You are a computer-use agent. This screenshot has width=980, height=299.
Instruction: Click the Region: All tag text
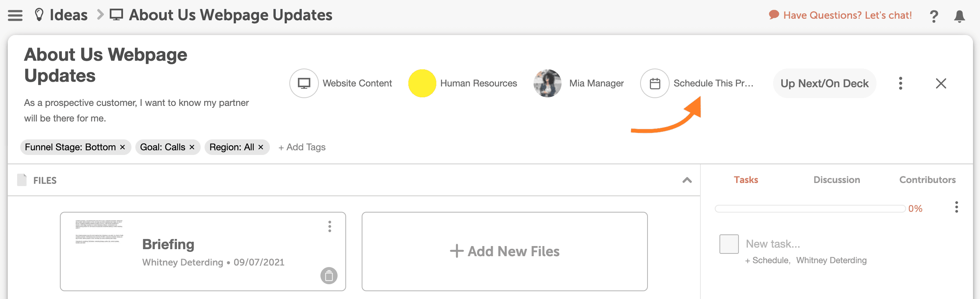coord(232,147)
